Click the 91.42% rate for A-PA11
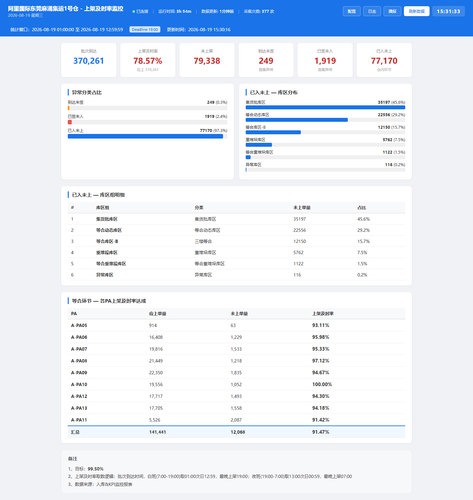 pyautogui.click(x=320, y=420)
